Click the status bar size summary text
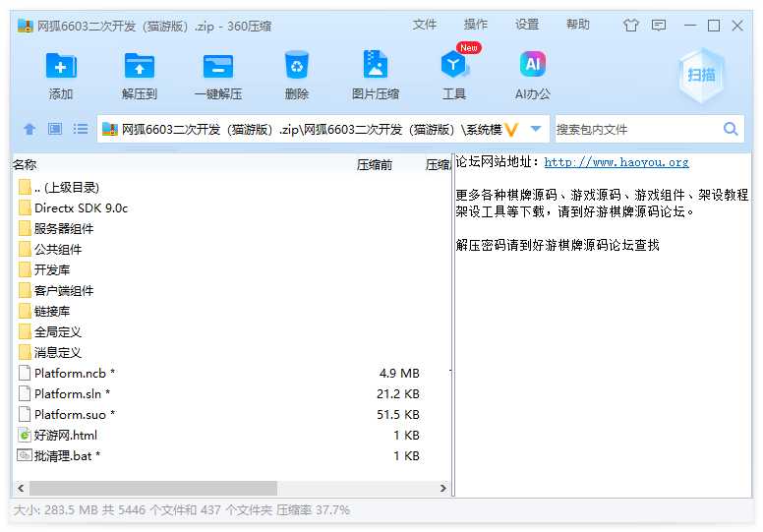Image resolution: width=763 pixels, height=532 pixels. tap(181, 510)
